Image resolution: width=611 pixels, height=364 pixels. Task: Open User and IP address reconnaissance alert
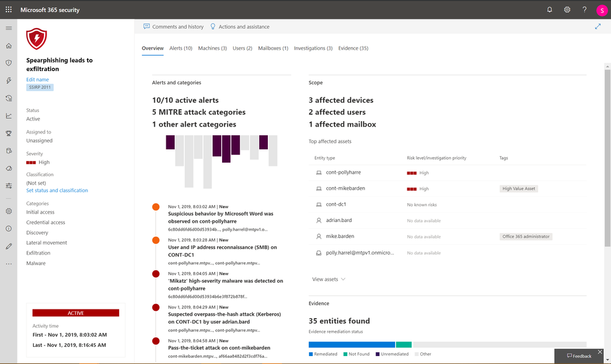point(223,251)
